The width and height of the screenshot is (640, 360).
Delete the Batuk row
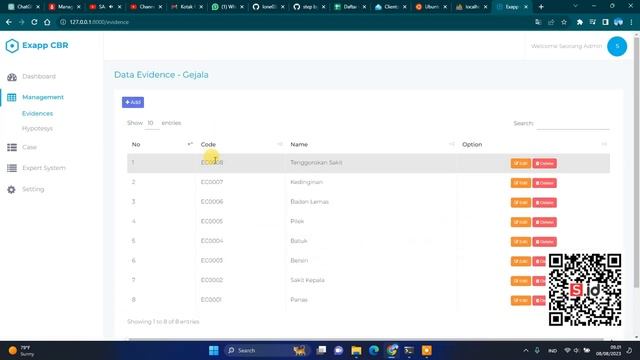[544, 242]
